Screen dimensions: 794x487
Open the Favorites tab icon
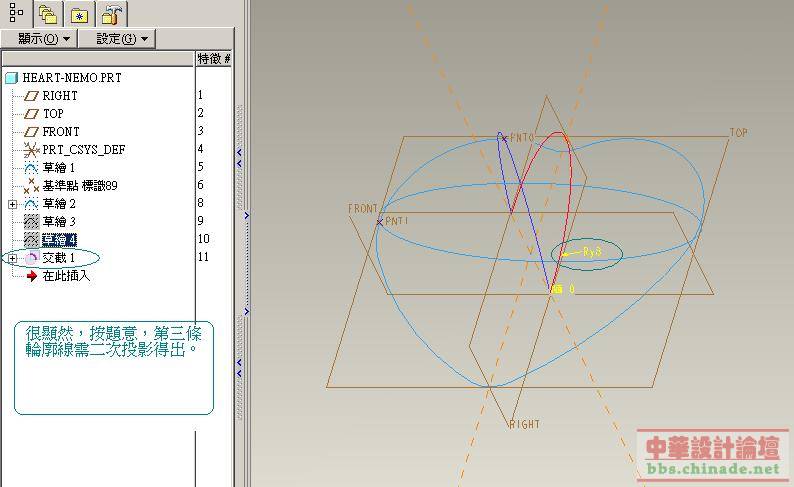(80, 14)
